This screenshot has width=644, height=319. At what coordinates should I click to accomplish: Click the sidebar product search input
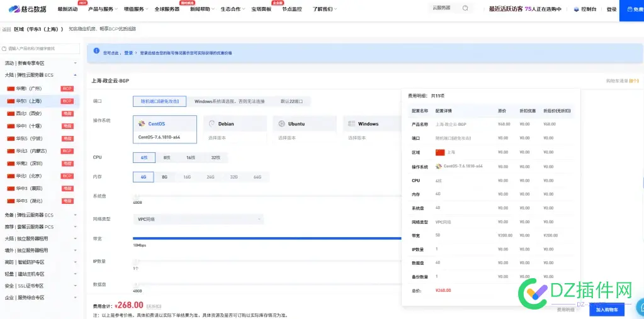point(40,48)
